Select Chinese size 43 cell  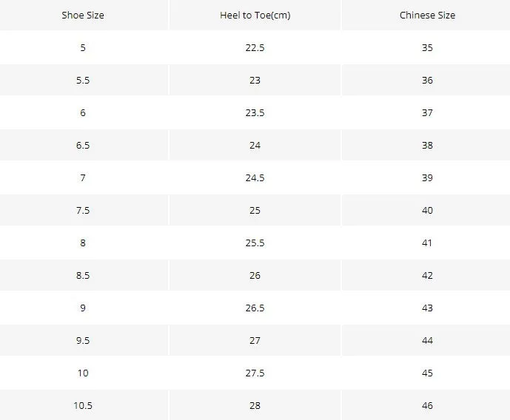click(x=427, y=308)
